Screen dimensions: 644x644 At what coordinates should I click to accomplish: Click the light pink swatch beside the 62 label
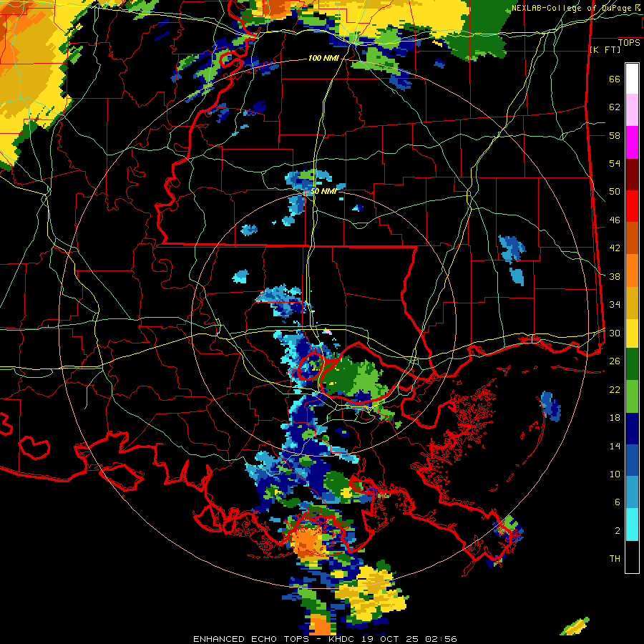(632, 110)
